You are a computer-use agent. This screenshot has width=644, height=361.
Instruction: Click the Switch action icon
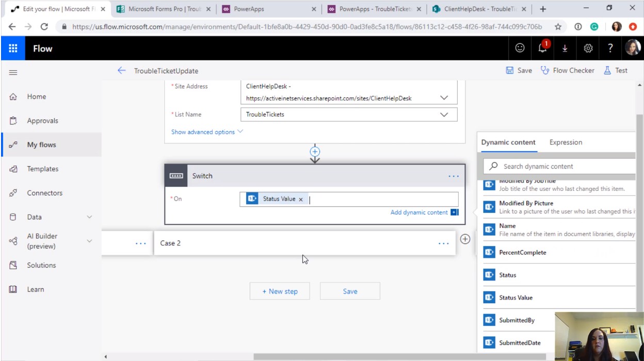click(176, 176)
